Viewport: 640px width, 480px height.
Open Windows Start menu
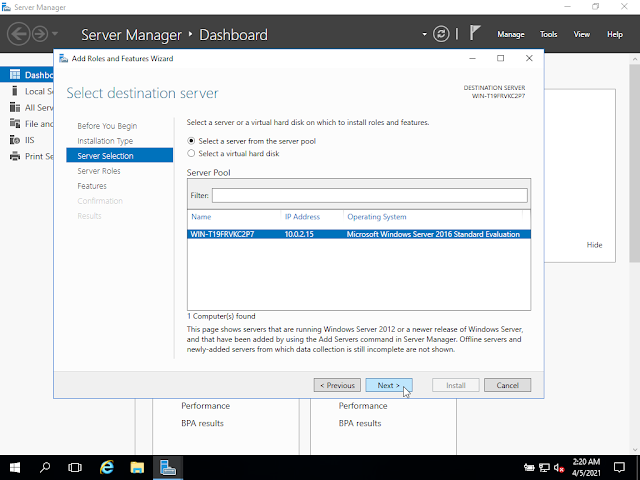pos(15,467)
